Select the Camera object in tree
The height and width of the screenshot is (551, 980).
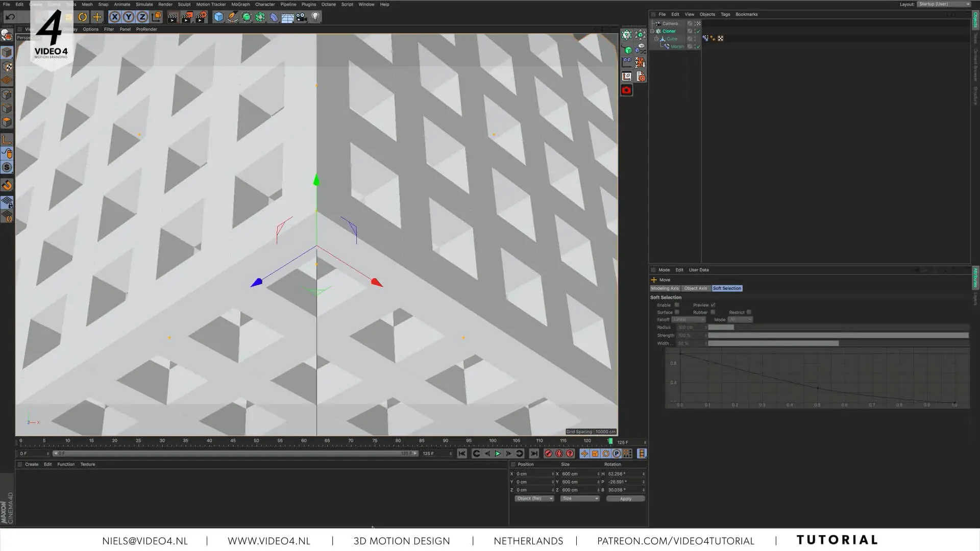click(x=670, y=23)
